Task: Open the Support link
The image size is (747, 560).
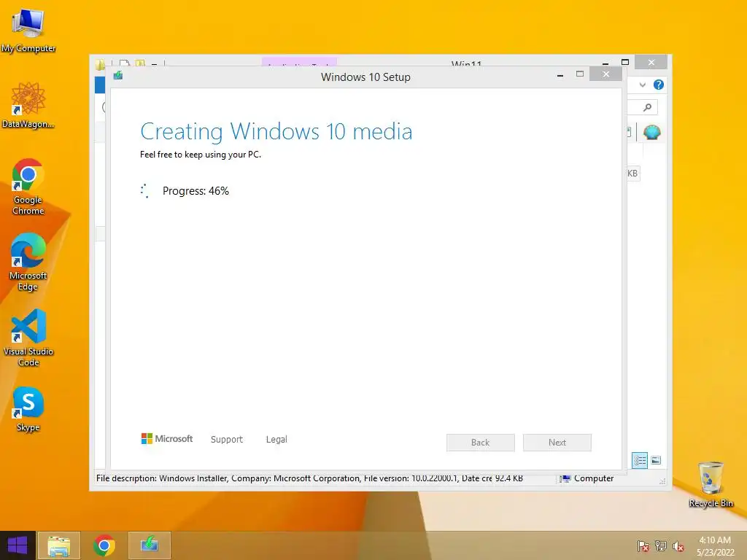Action: pos(227,440)
